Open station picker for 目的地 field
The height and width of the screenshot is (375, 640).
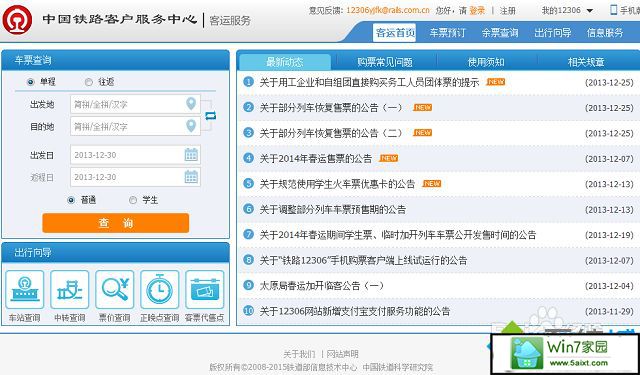pyautogui.click(x=191, y=126)
